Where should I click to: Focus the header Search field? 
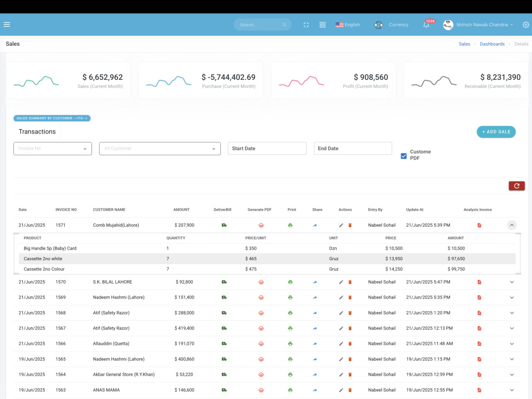tap(262, 25)
